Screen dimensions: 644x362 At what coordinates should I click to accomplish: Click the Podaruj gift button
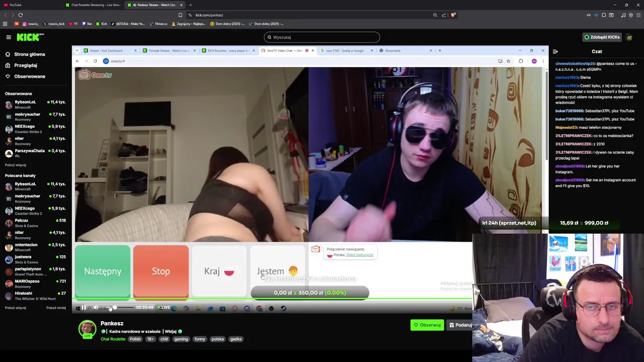(460, 325)
